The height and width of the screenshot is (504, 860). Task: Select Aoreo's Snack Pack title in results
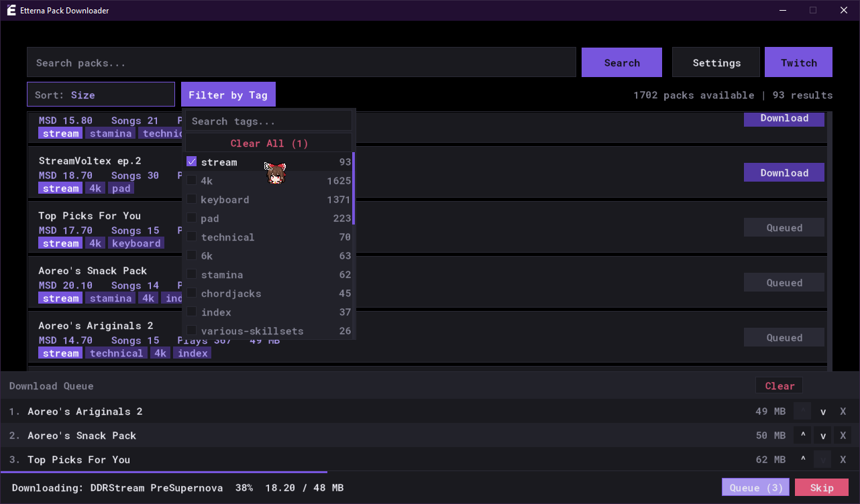[93, 271]
